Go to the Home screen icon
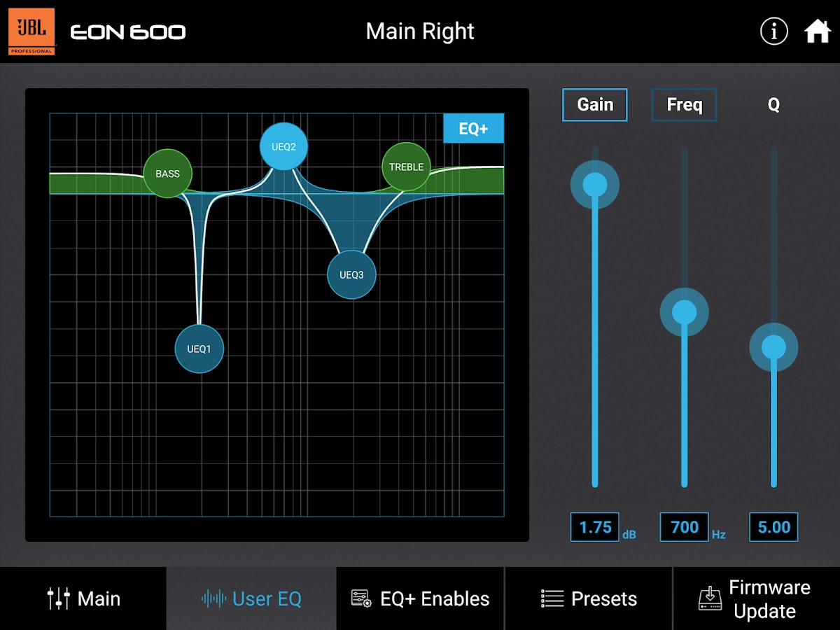The image size is (840, 630). click(817, 31)
